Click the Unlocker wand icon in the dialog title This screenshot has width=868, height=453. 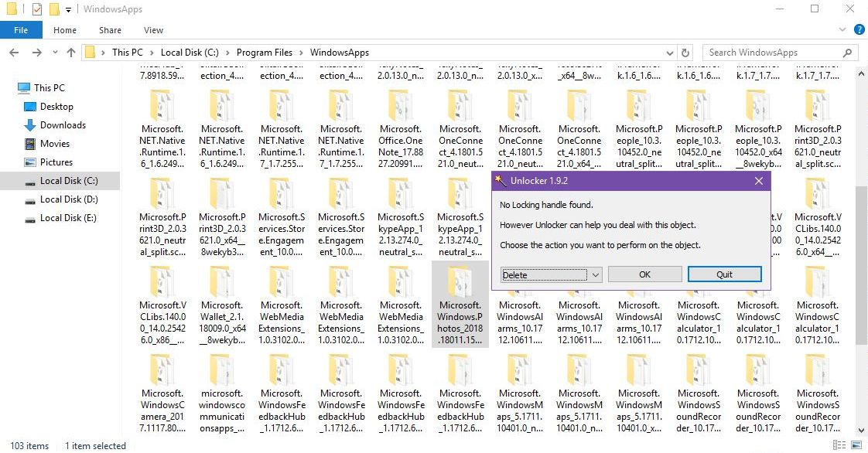click(501, 181)
